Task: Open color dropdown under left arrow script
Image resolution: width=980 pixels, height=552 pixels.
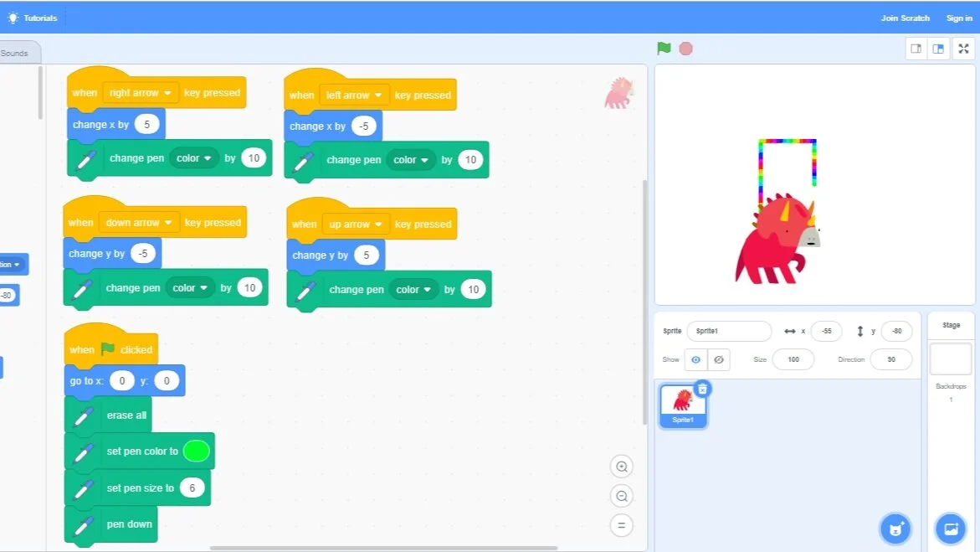Action: point(411,160)
